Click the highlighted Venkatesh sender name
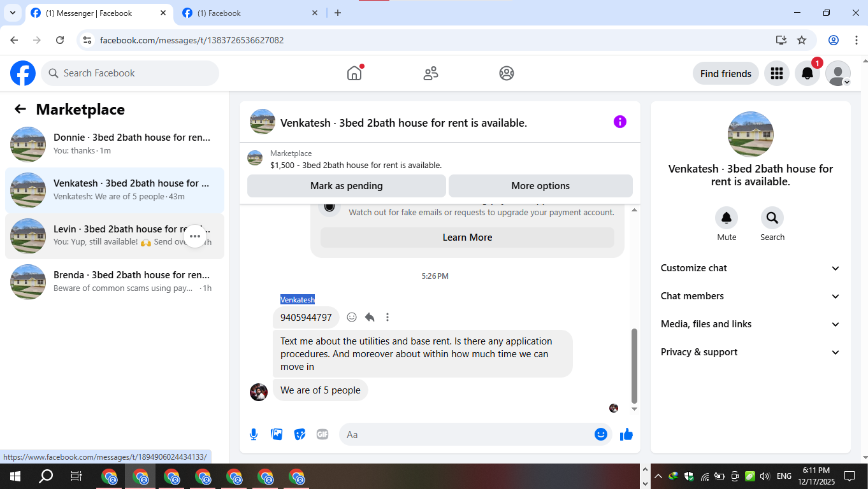Image resolution: width=868 pixels, height=489 pixels. pos(298,299)
